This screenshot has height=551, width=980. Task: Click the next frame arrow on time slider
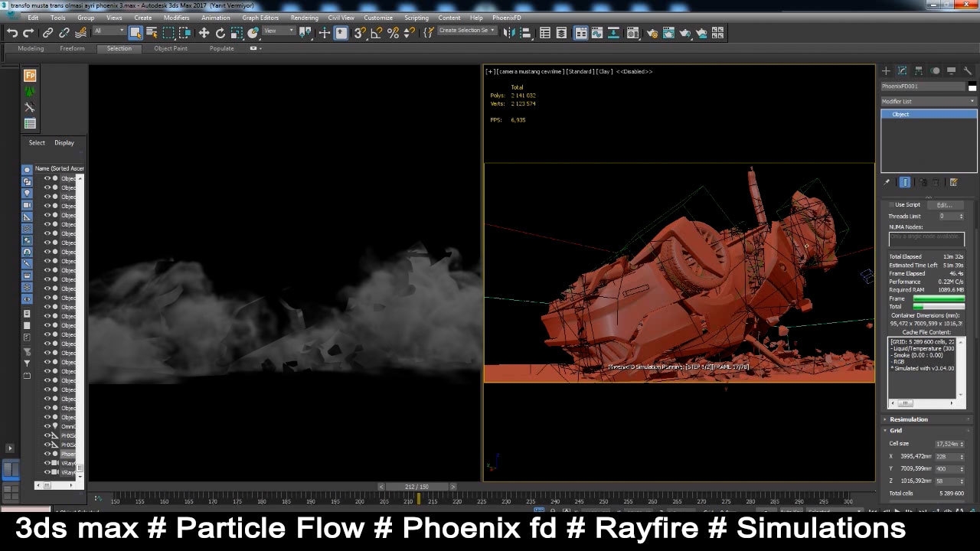[453, 487]
